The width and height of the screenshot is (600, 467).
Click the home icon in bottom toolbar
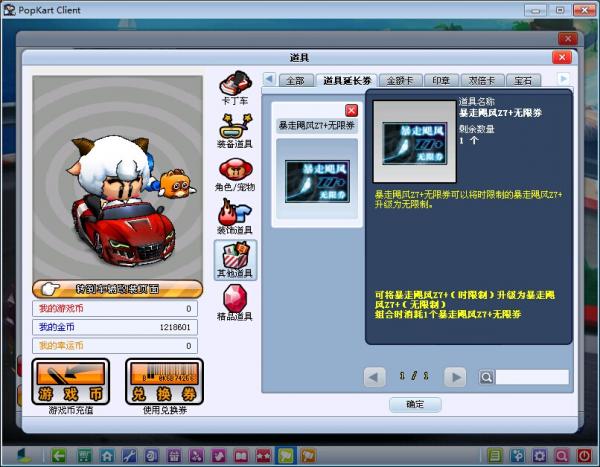click(107, 456)
